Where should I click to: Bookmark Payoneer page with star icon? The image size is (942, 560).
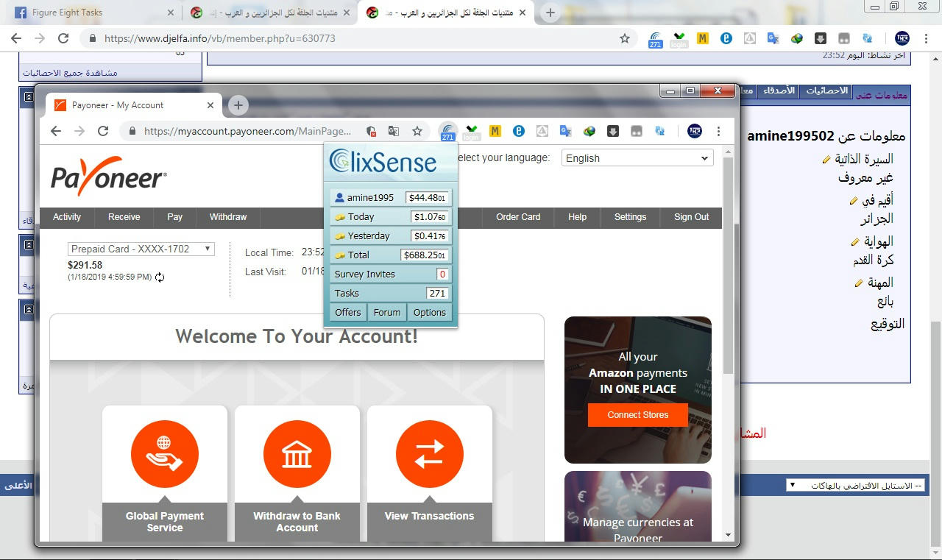click(x=417, y=131)
